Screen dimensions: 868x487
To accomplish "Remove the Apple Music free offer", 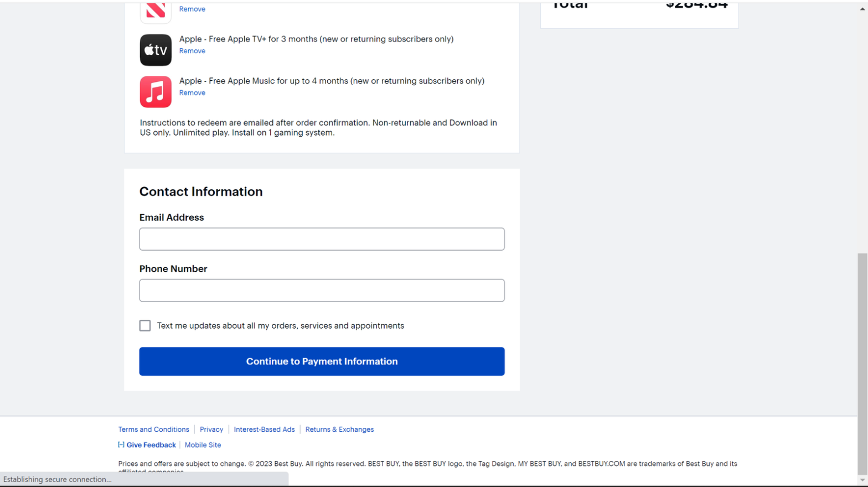I will pyautogui.click(x=192, y=93).
